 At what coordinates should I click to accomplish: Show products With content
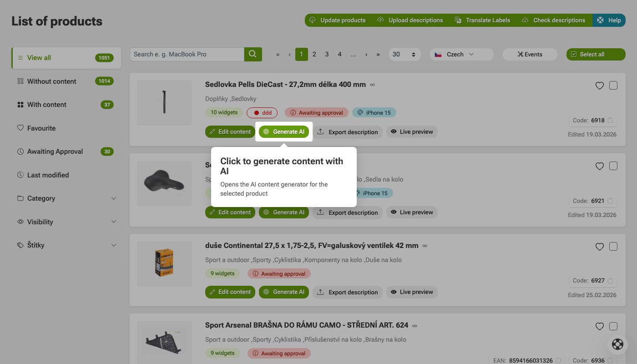pyautogui.click(x=66, y=105)
